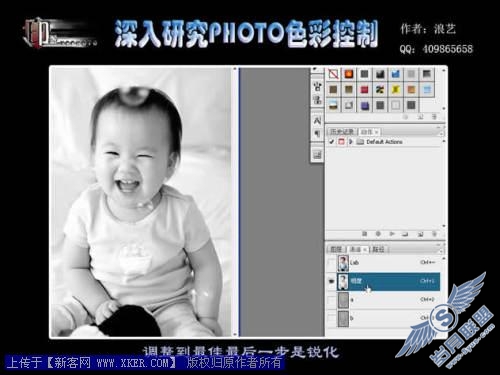Switch to the 历史记录 (History) tab
Image resolution: width=500 pixels, height=375 pixels.
pyautogui.click(x=342, y=132)
